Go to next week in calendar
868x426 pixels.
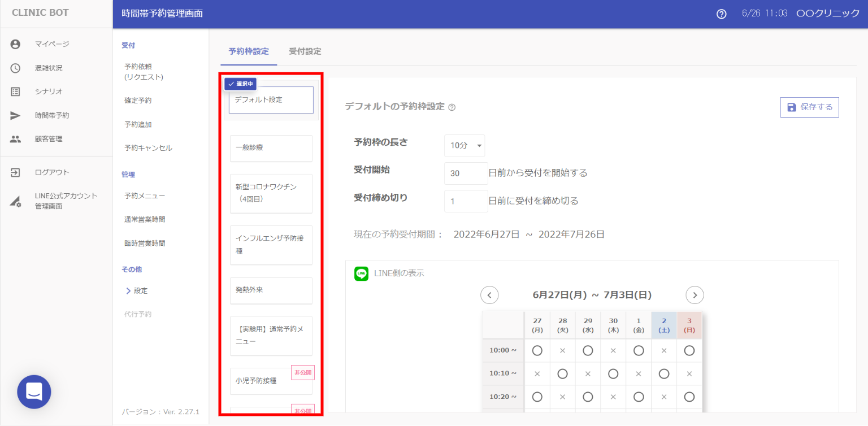point(695,295)
